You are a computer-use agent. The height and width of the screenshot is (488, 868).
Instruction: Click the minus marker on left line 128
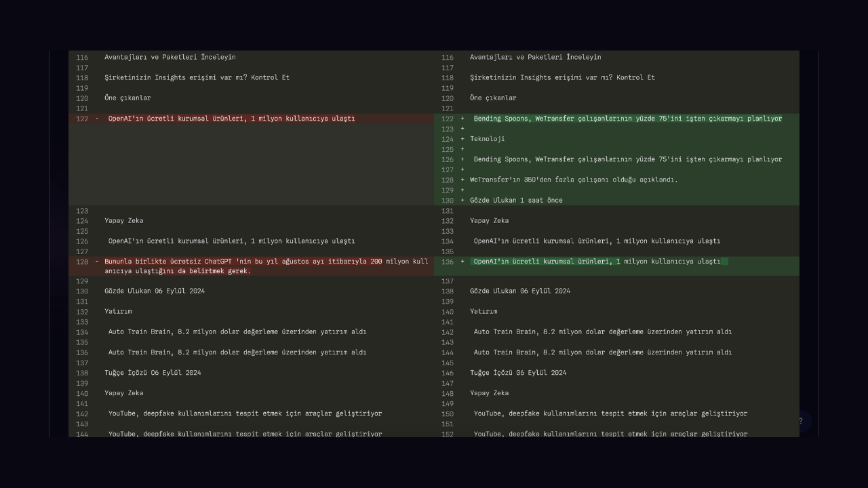pos(97,262)
